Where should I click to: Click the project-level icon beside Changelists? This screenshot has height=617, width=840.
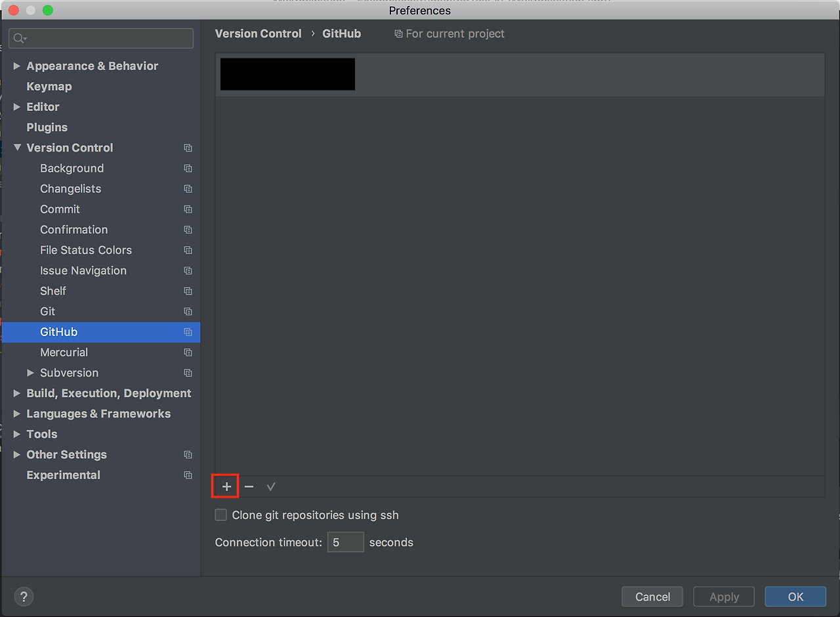click(x=188, y=189)
